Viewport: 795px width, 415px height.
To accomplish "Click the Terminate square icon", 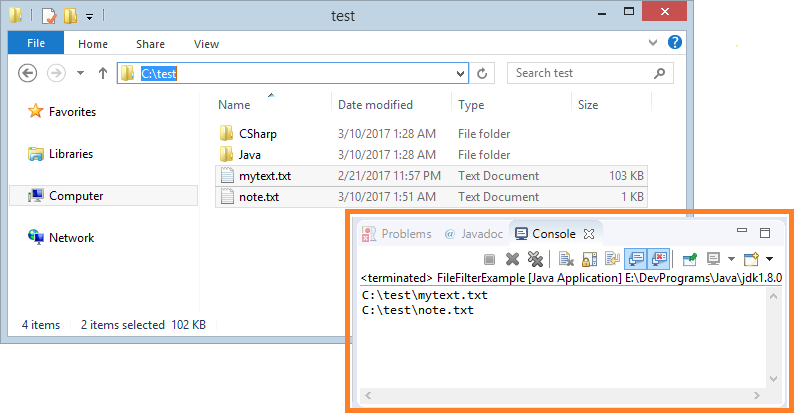I will click(x=489, y=259).
